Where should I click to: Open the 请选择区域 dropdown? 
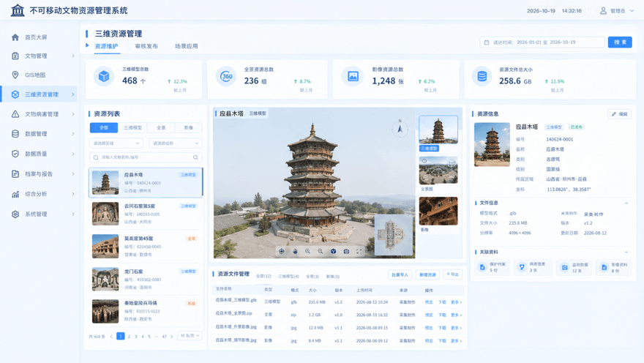point(116,143)
